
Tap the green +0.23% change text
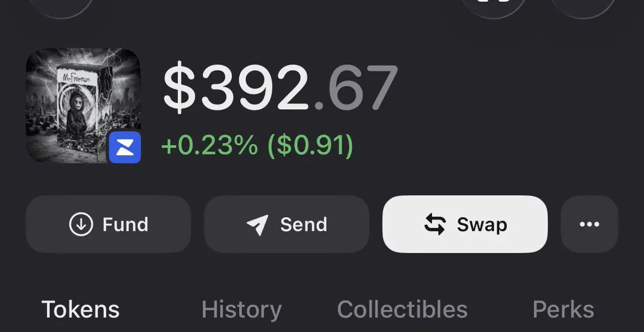[209, 145]
